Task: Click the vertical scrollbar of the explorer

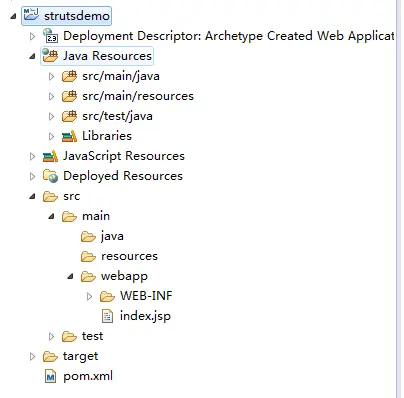Action: pyautogui.click(x=399, y=199)
